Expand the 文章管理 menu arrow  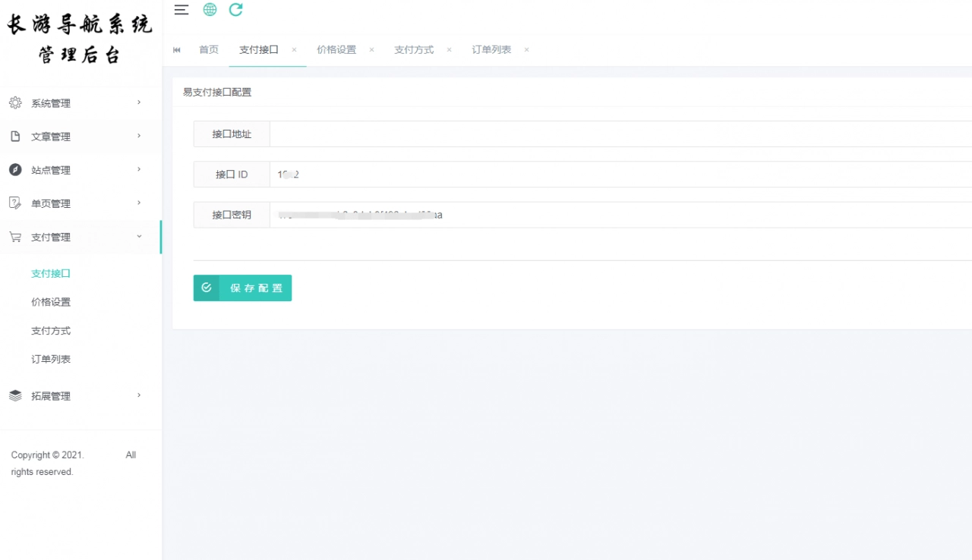(x=139, y=136)
